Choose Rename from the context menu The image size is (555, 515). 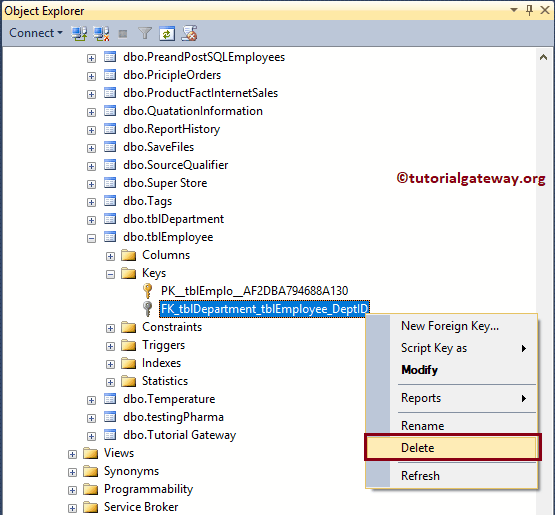pyautogui.click(x=452, y=425)
